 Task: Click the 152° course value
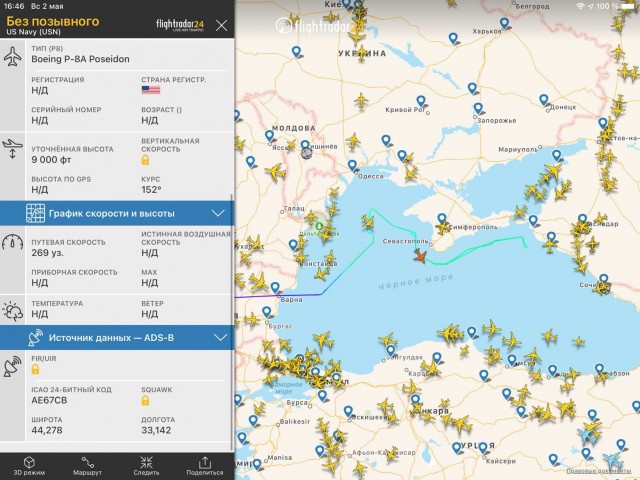tap(151, 190)
